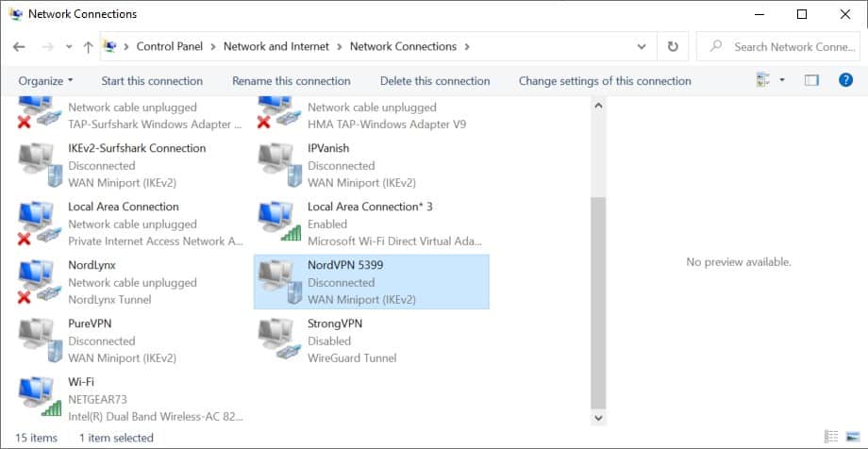Click Rename this connection
868x449 pixels.
(x=292, y=81)
